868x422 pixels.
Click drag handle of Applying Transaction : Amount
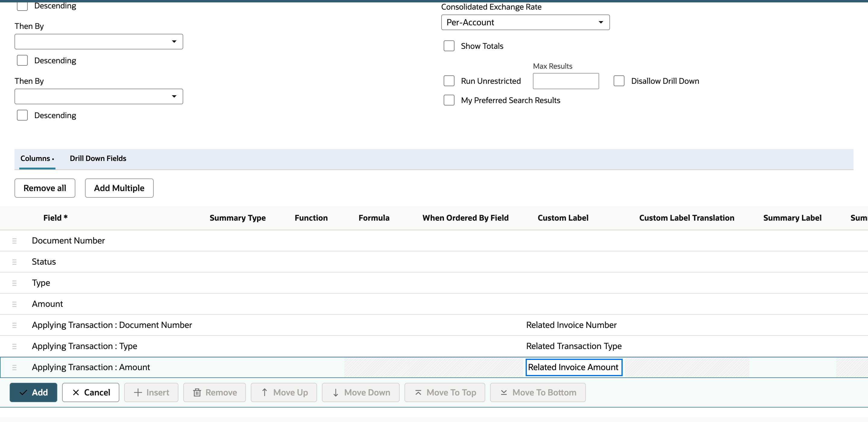coord(14,367)
